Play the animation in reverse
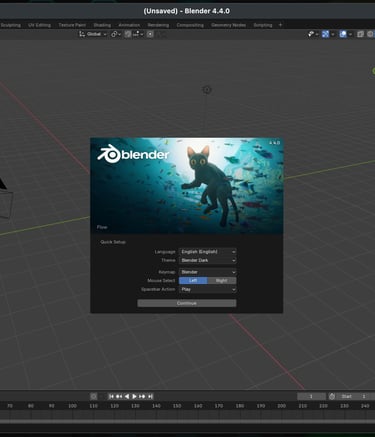Screen dimensions: 375x437 coord(127,396)
